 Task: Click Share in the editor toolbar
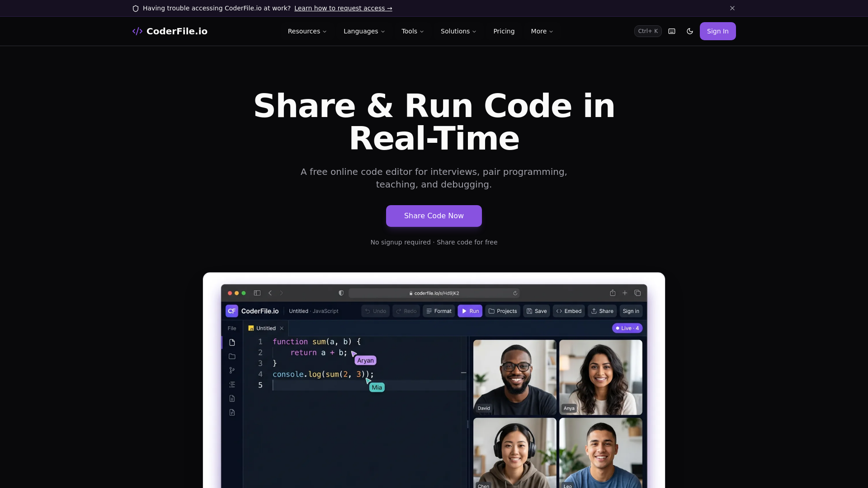(602, 311)
